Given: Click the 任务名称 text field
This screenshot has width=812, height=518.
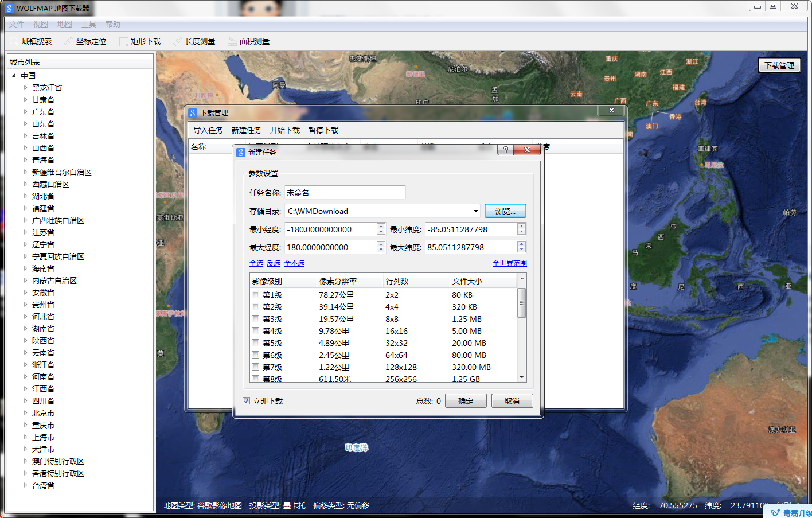Looking at the screenshot, I should 345,193.
